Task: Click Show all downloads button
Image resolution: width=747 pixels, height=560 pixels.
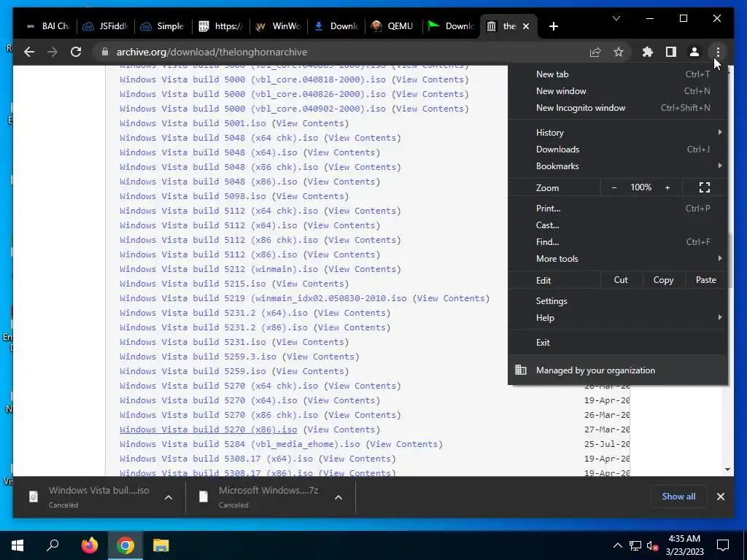Action: [x=678, y=497]
